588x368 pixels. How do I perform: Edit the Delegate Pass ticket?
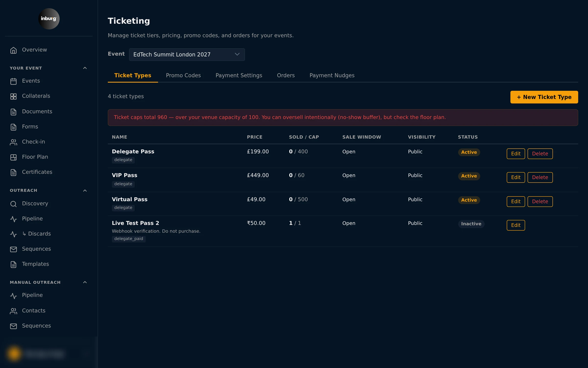(x=516, y=154)
